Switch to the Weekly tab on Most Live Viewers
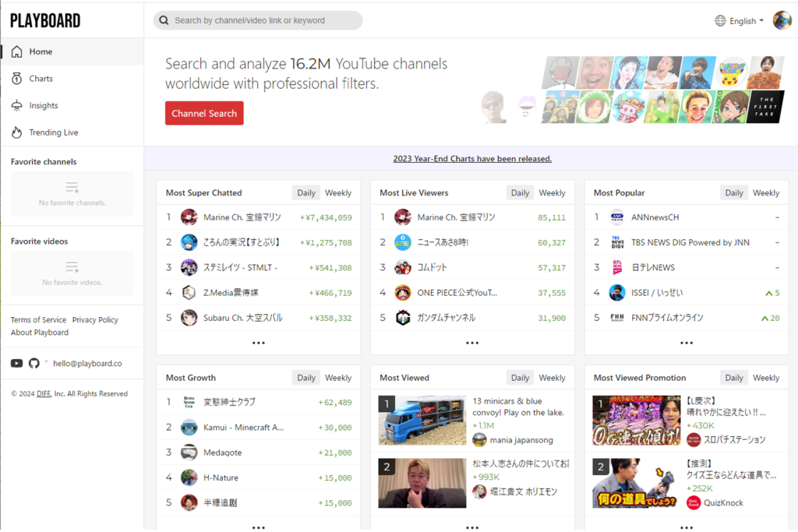 pyautogui.click(x=553, y=192)
